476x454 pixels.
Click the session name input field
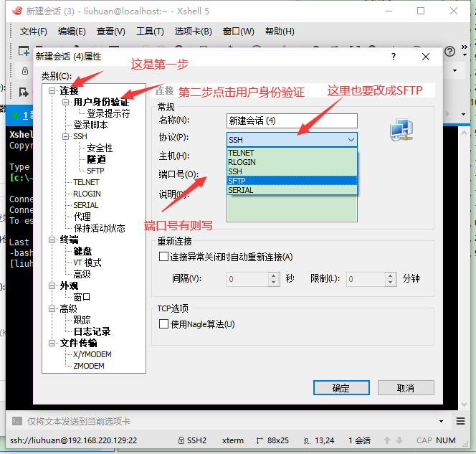(x=292, y=121)
